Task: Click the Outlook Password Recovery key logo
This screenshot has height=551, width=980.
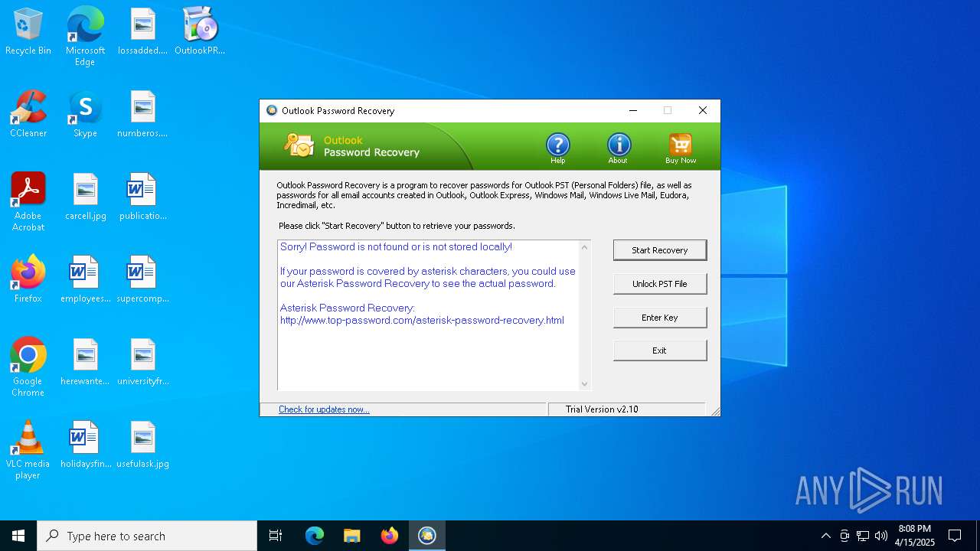Action: coord(299,144)
